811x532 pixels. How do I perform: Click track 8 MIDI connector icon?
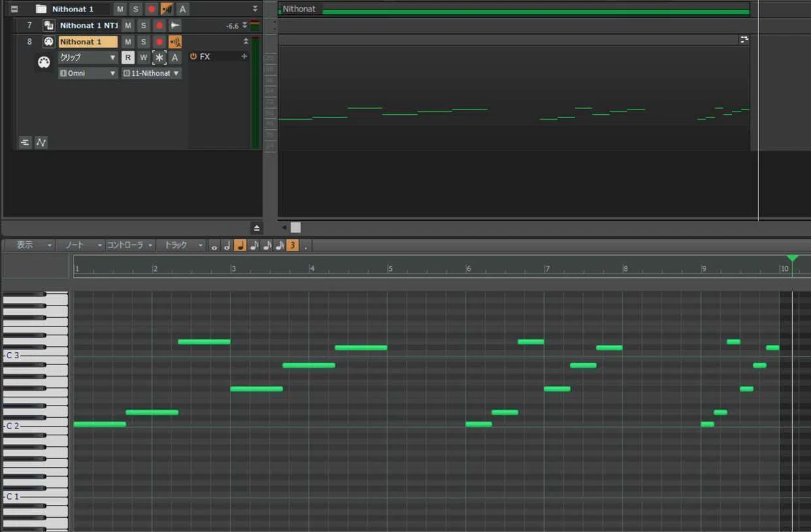click(x=49, y=42)
